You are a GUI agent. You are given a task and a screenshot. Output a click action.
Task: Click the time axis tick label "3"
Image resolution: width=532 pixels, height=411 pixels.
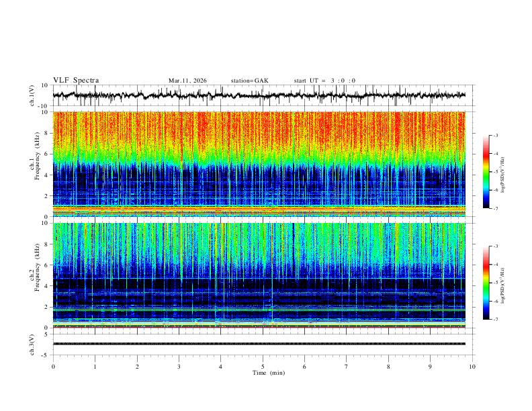[179, 367]
